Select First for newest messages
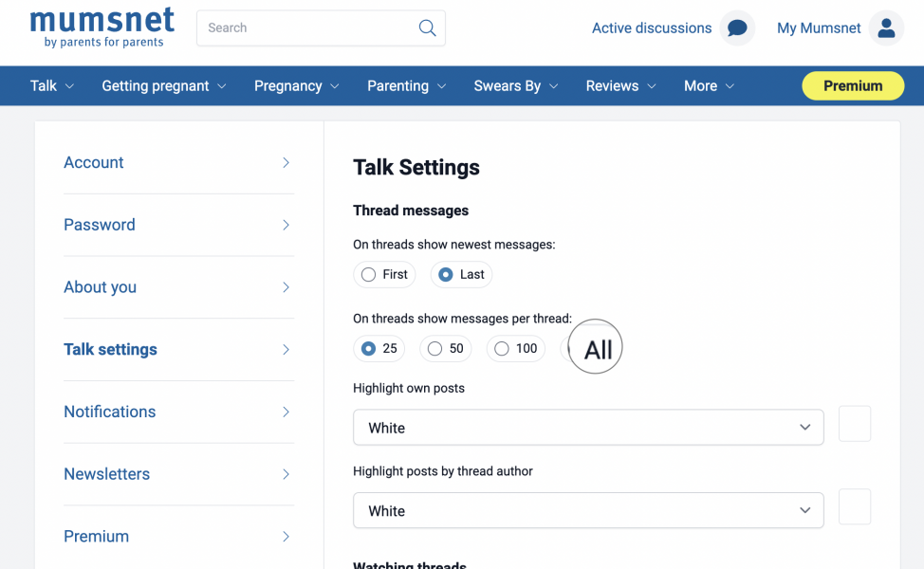The width and height of the screenshot is (924, 569). click(369, 275)
